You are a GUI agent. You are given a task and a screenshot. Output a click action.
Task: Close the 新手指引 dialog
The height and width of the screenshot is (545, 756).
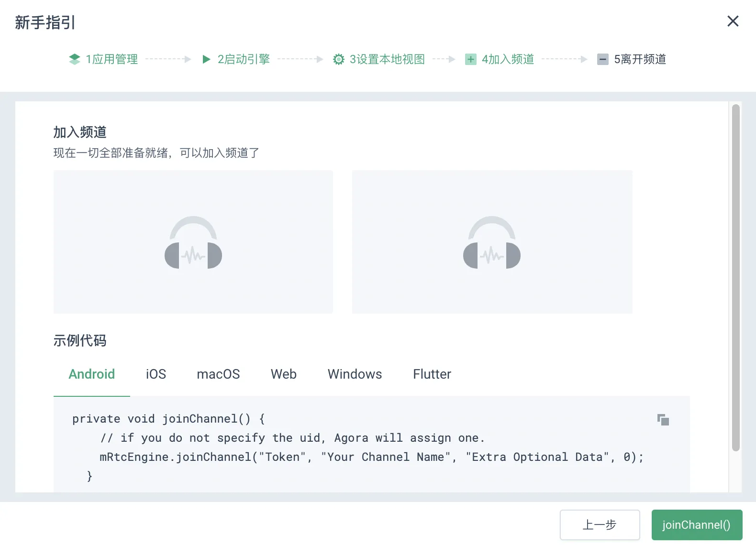(733, 21)
